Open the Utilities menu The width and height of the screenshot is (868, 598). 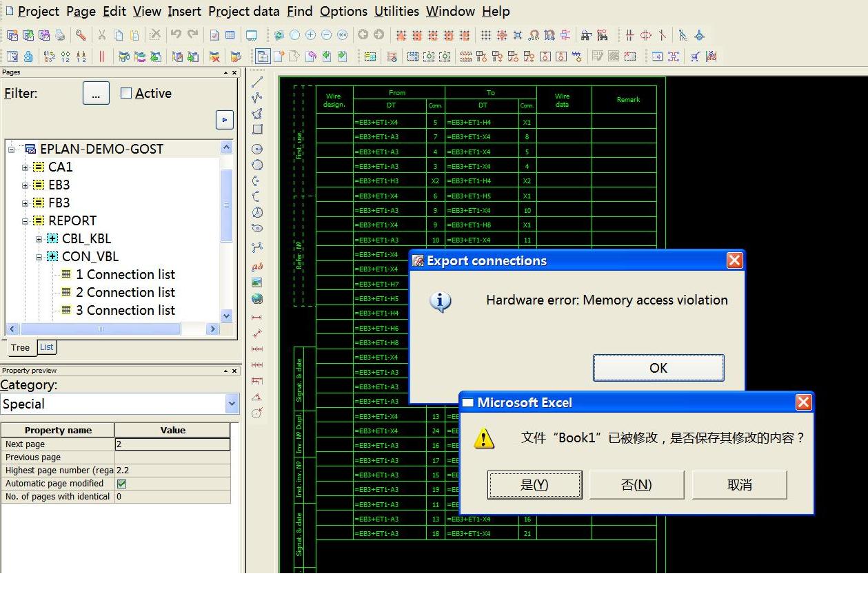coord(396,11)
